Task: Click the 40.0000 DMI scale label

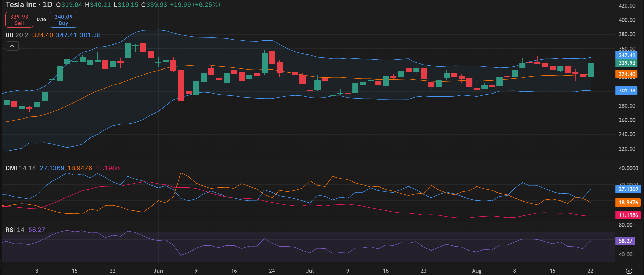Action: click(x=628, y=168)
